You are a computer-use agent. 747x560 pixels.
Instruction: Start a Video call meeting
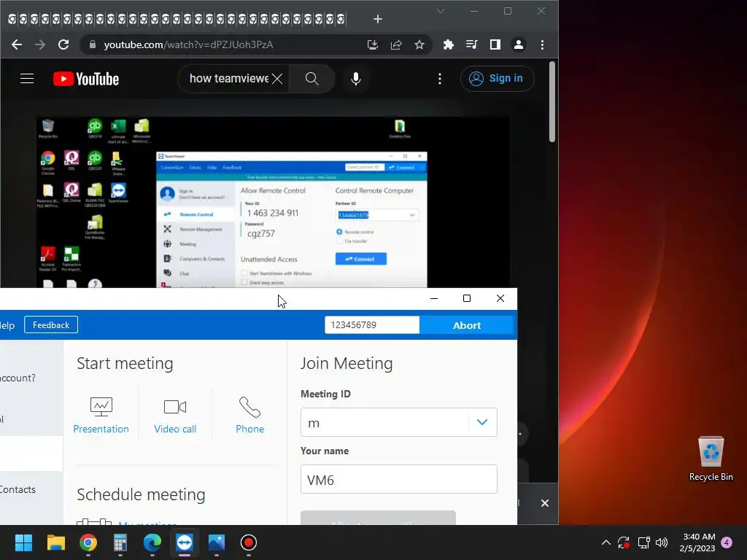175,415
